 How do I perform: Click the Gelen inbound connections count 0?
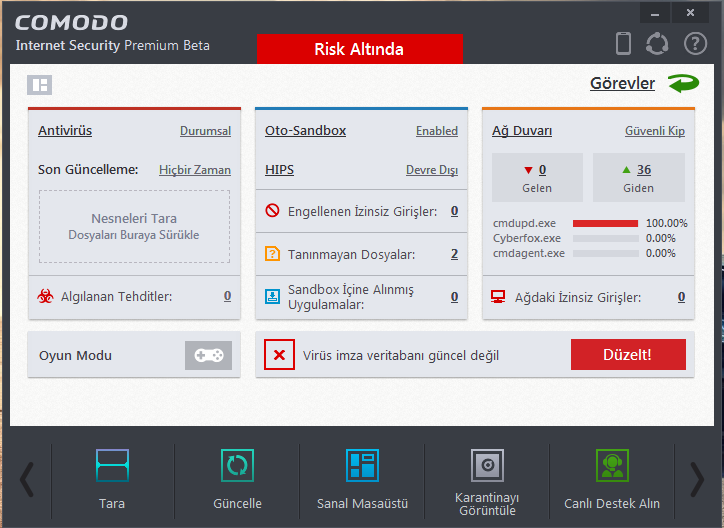(542, 170)
